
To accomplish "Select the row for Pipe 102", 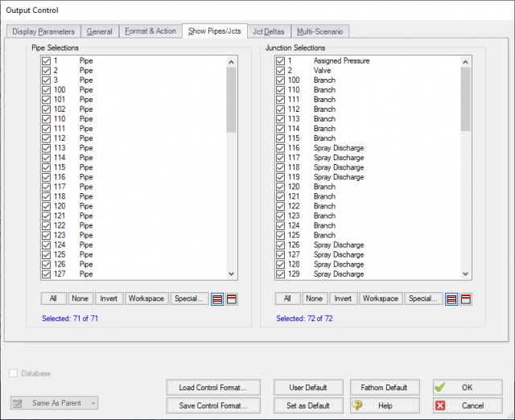I will click(134, 109).
